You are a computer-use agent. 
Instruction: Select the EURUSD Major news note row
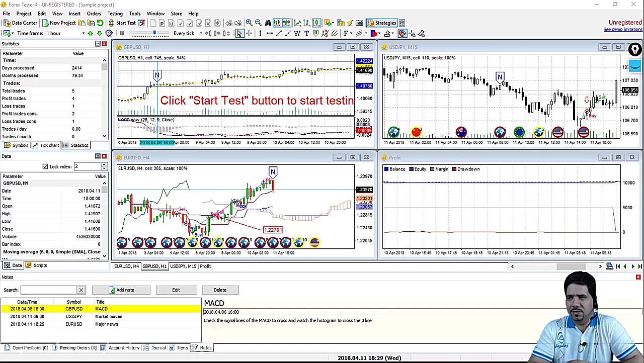click(101, 324)
